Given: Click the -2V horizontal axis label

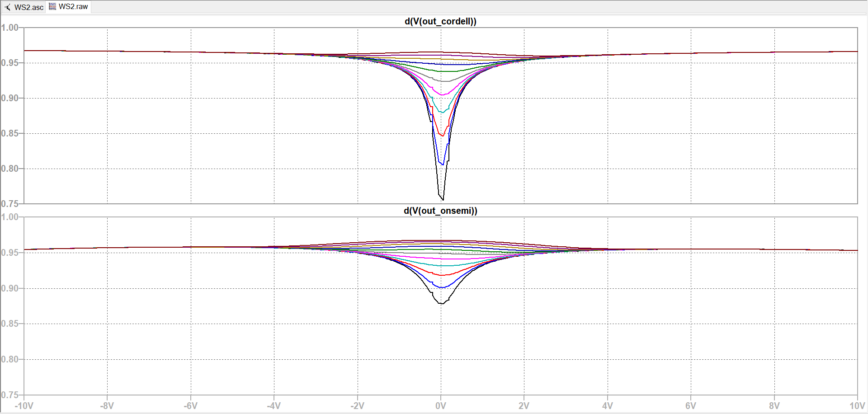Looking at the screenshot, I should point(357,406).
